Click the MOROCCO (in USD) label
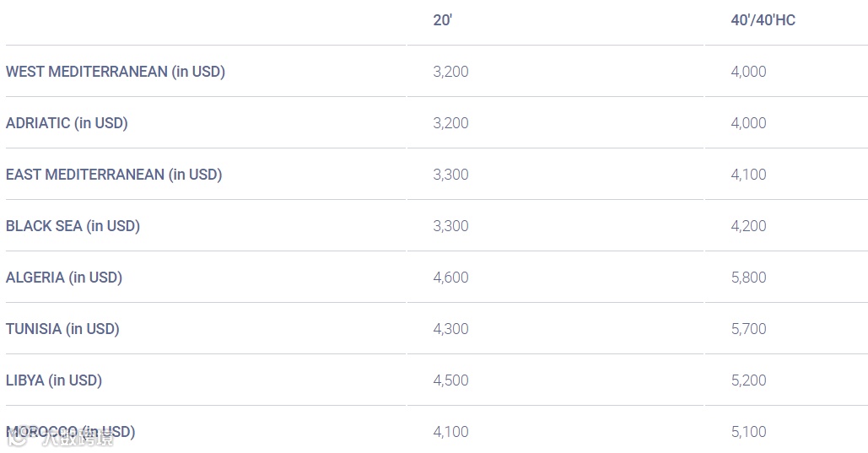Screen dimensions: 868x453 [x=70, y=432]
